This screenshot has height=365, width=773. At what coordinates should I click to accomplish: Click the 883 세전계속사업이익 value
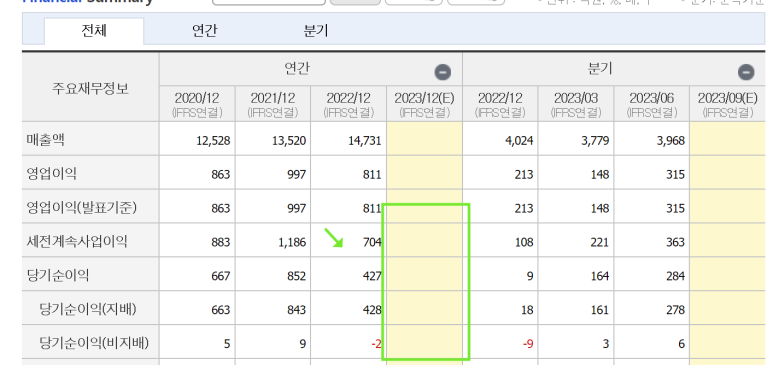pyautogui.click(x=220, y=242)
